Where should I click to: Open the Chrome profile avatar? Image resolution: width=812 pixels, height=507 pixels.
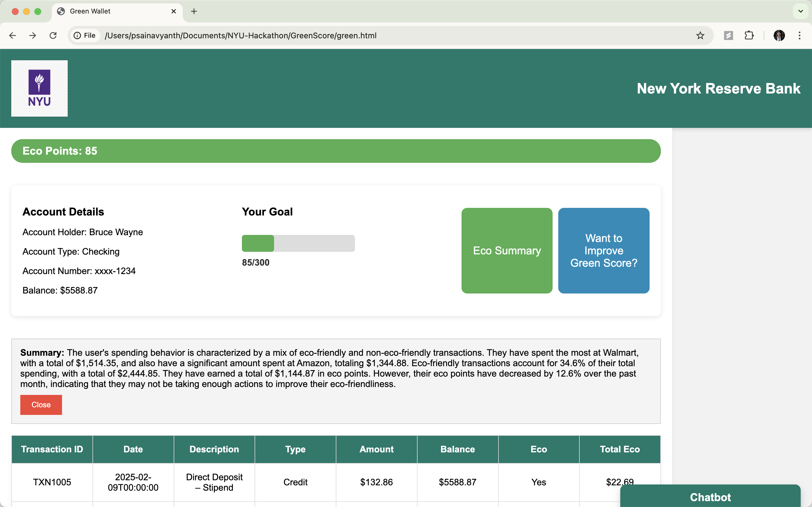click(779, 35)
